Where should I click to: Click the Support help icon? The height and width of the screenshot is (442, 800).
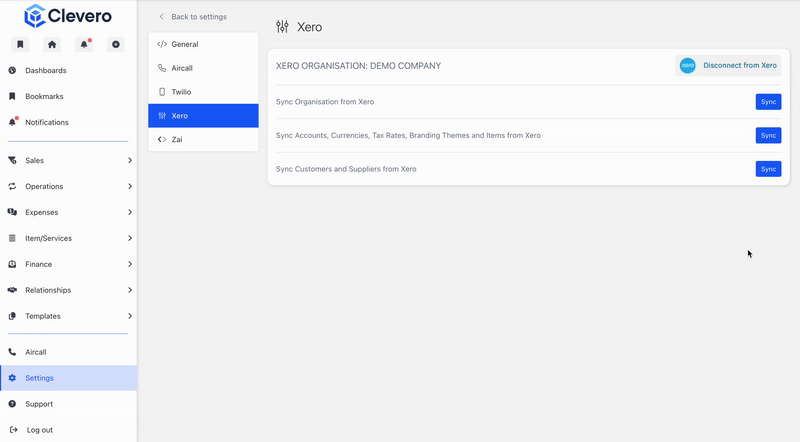click(x=12, y=404)
